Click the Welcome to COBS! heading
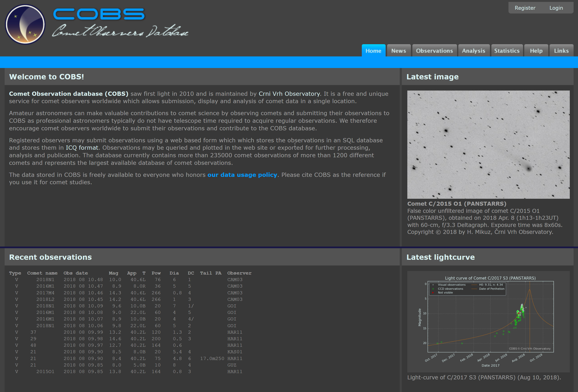The image size is (578, 392). click(47, 77)
